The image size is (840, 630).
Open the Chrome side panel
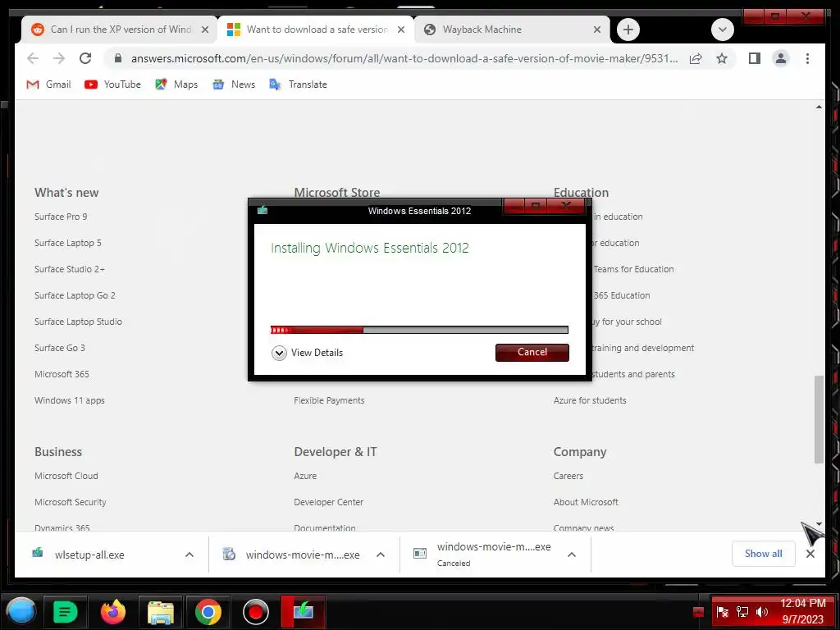tap(755, 58)
